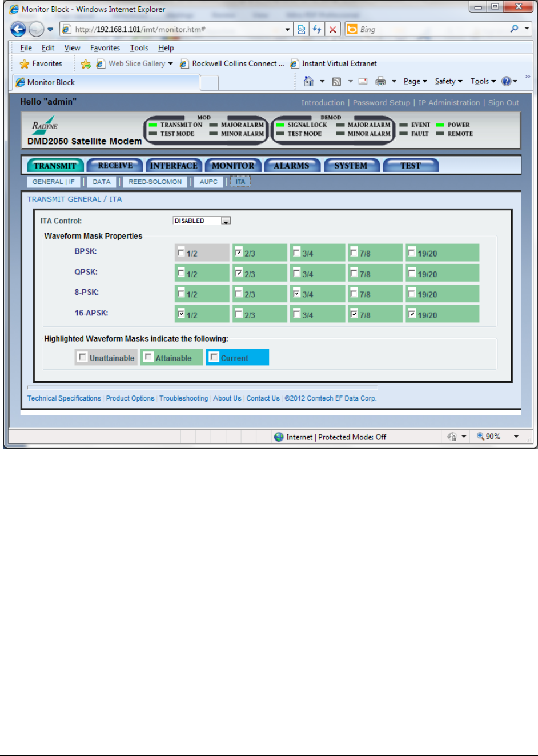Open the ITA Control dropdown
538x756 pixels.
[226, 221]
